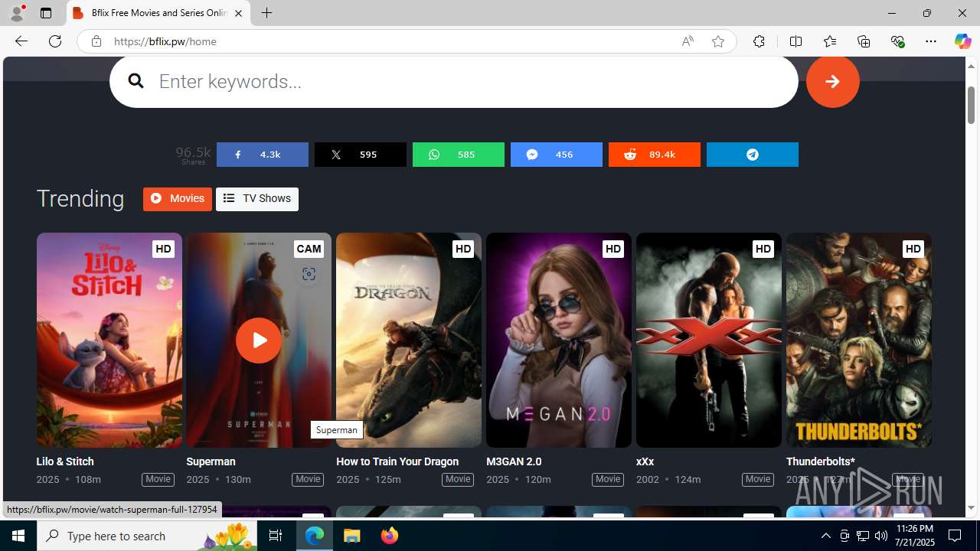Share via Telegram button
This screenshot has height=551, width=980.
pyautogui.click(x=752, y=155)
